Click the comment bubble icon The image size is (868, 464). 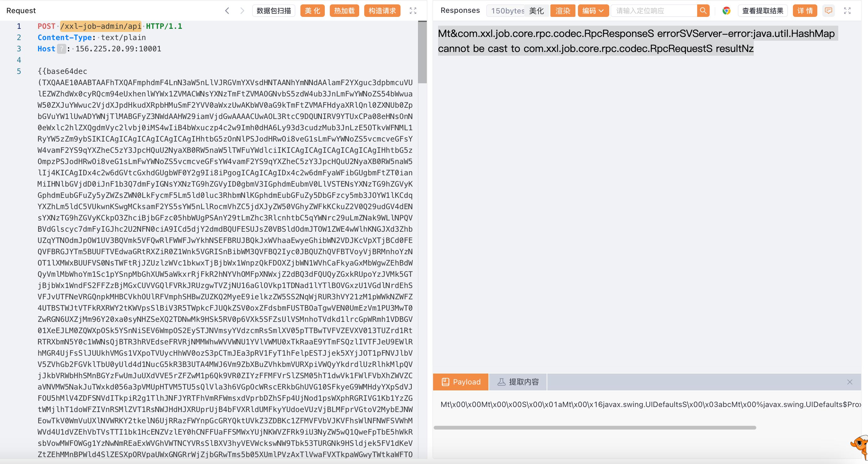(828, 11)
